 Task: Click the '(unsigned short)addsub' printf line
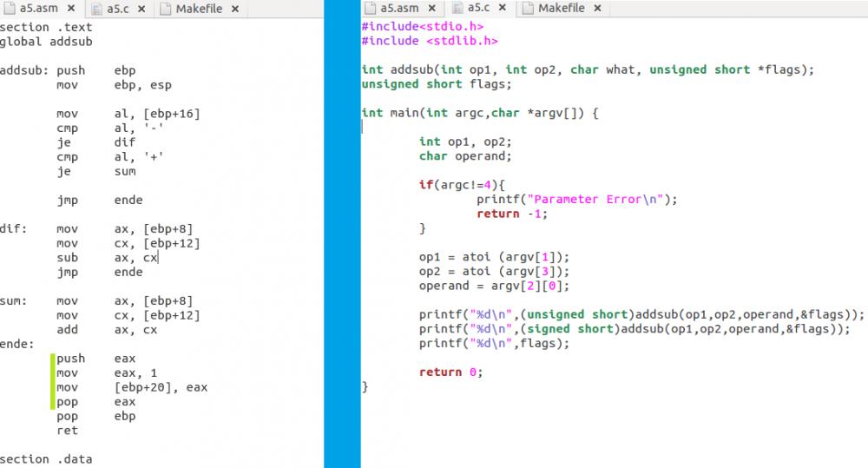point(641,314)
